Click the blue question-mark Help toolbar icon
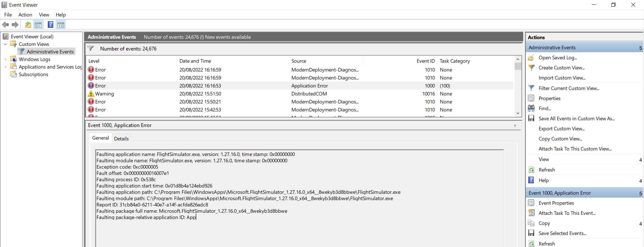 tap(50, 25)
